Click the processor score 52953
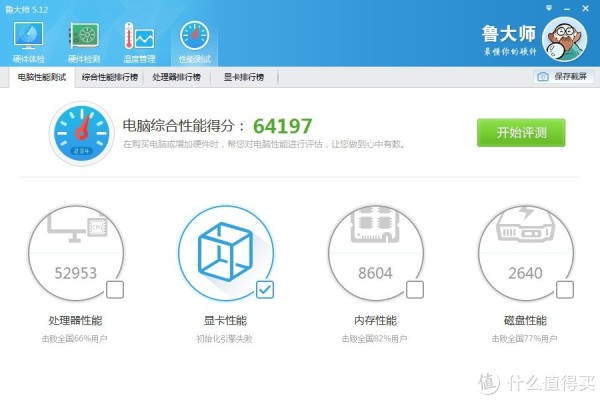600x400 pixels. point(76,273)
